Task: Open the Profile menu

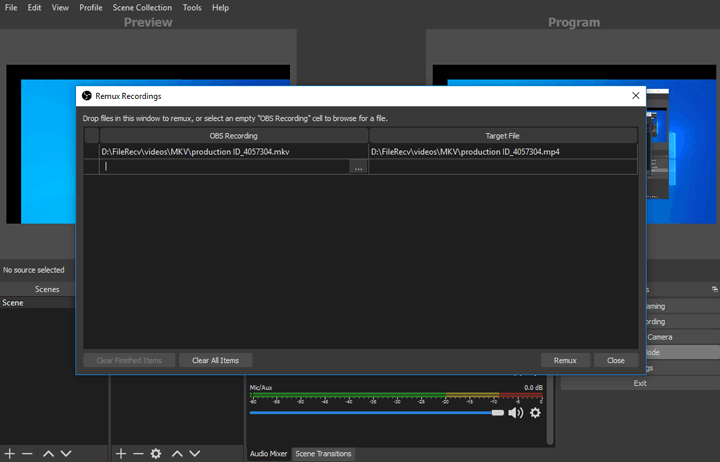Action: coord(90,8)
